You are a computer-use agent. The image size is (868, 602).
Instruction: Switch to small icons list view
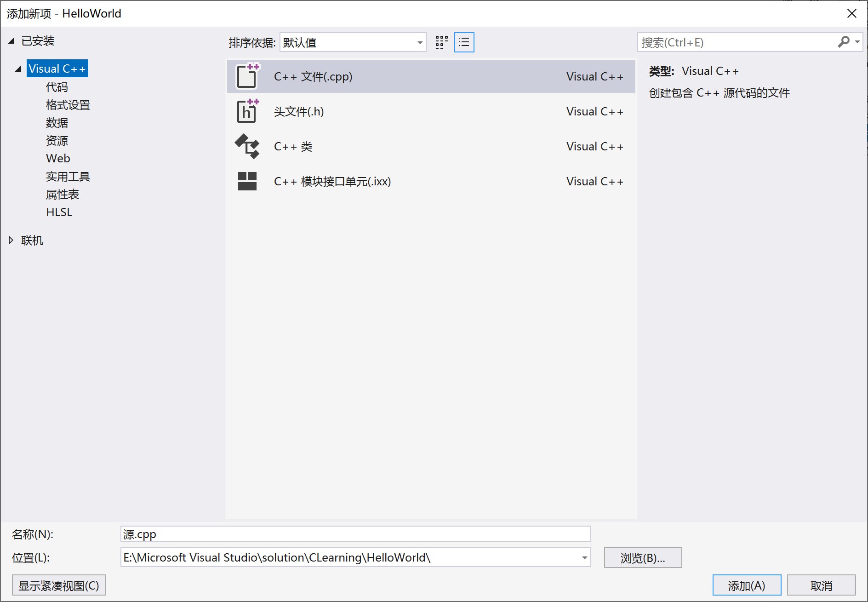[464, 42]
